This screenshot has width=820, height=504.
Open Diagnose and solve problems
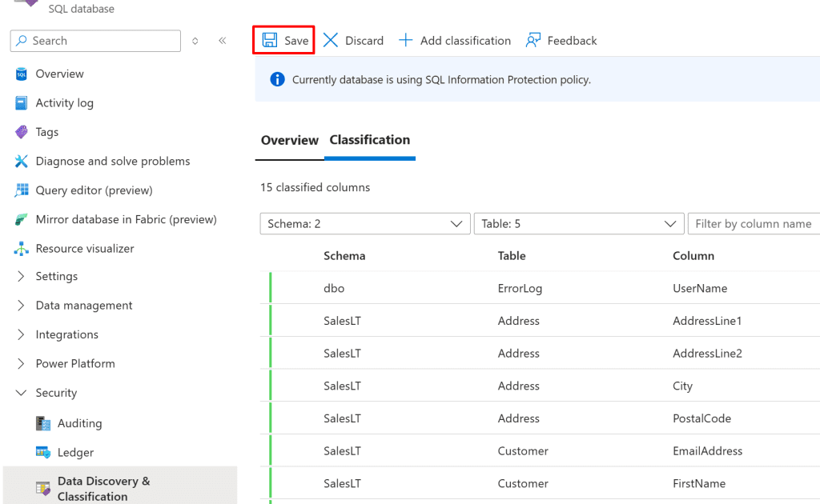[x=112, y=161]
